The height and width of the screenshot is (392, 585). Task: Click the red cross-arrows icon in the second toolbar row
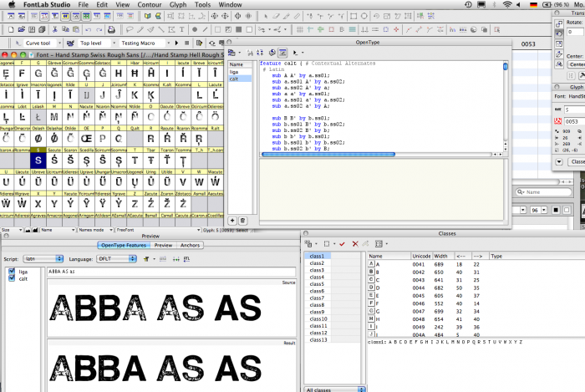396,29
